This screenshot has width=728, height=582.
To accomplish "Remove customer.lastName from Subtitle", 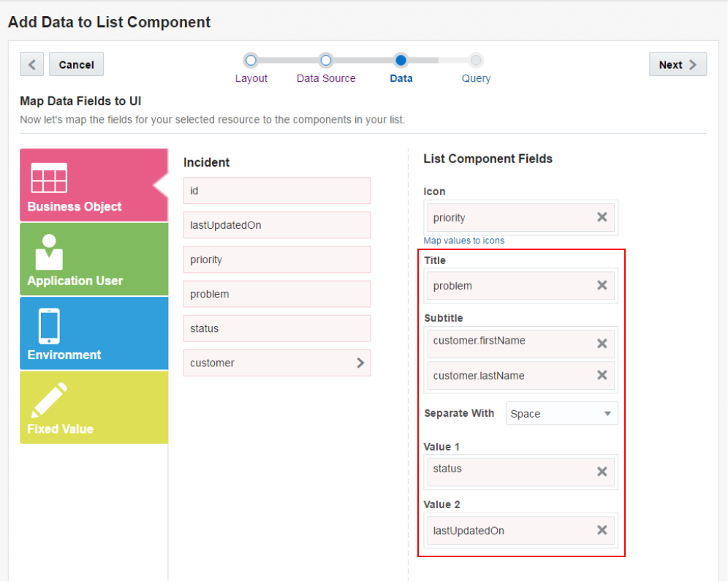I will (602, 375).
